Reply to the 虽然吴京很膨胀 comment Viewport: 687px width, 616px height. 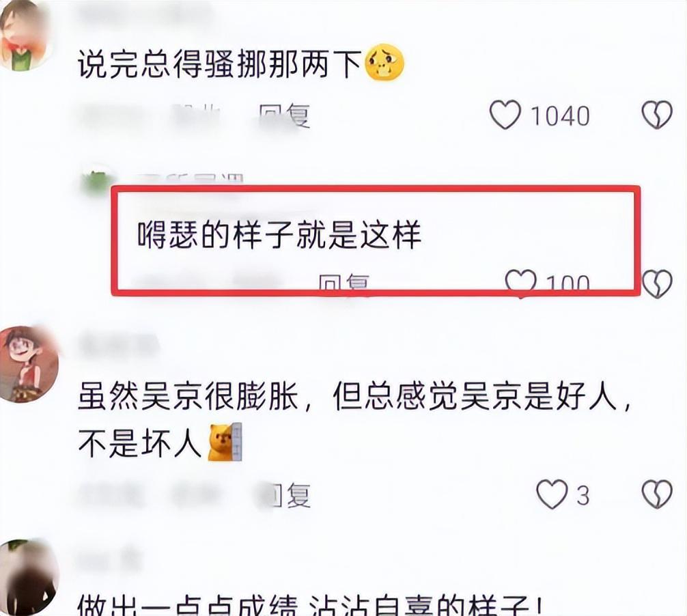[289, 496]
